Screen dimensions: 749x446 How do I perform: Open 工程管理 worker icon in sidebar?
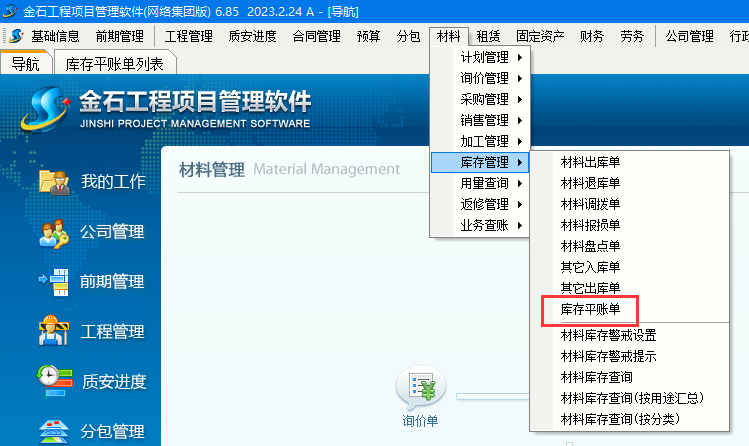tap(53, 331)
